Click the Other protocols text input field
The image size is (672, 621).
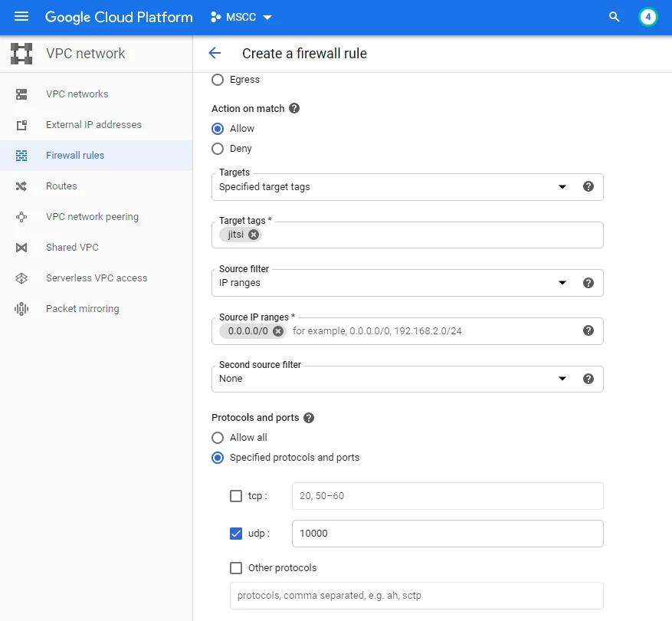[x=417, y=596]
